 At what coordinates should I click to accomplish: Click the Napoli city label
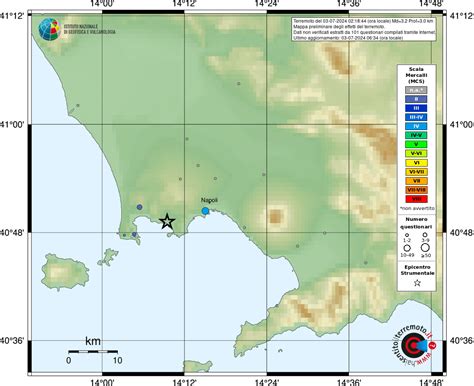[x=209, y=200]
